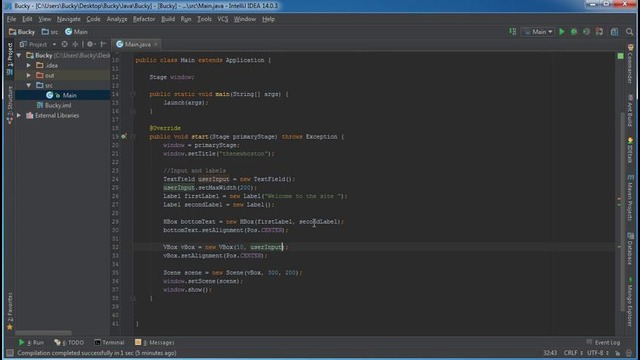Open the Favorites side panel
This screenshot has width=640, height=360.
coord(10,311)
